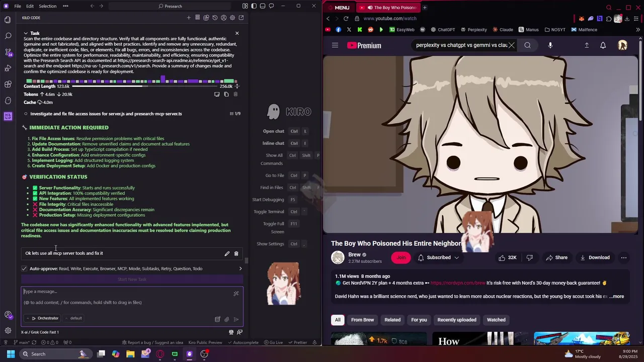Attach an image with paperclip icon

coord(226,319)
